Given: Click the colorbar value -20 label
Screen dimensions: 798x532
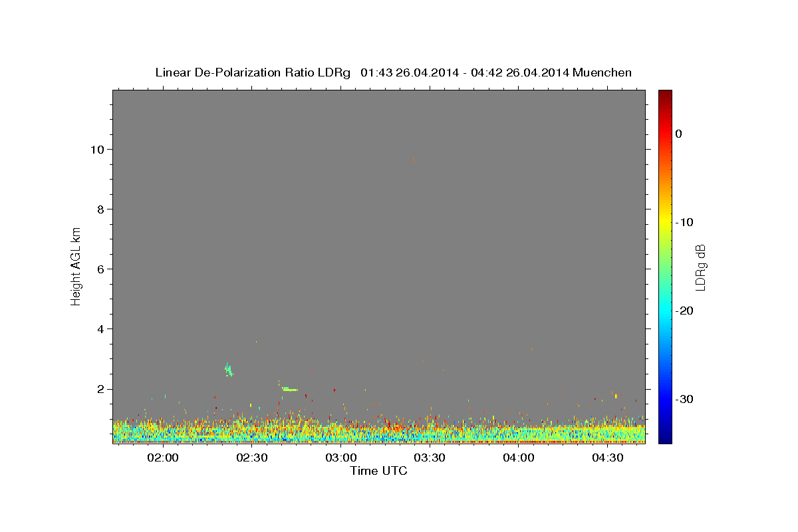Looking at the screenshot, I should tap(684, 311).
